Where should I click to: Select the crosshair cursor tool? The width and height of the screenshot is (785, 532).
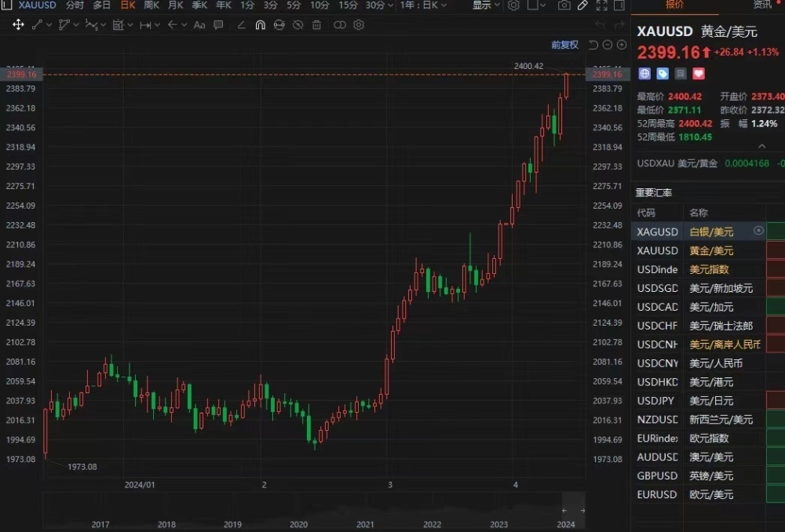pos(19,24)
